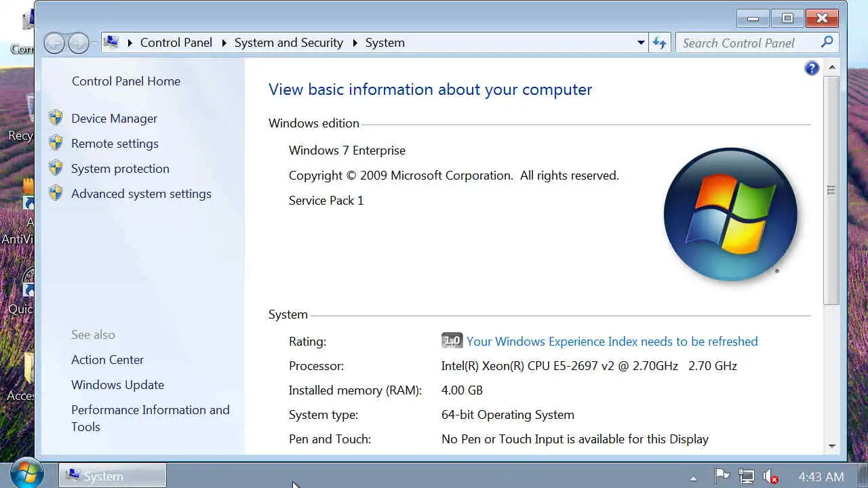Click the 'Service Pack 1' text
Viewport: 868px width, 488px height.
pyautogui.click(x=326, y=200)
